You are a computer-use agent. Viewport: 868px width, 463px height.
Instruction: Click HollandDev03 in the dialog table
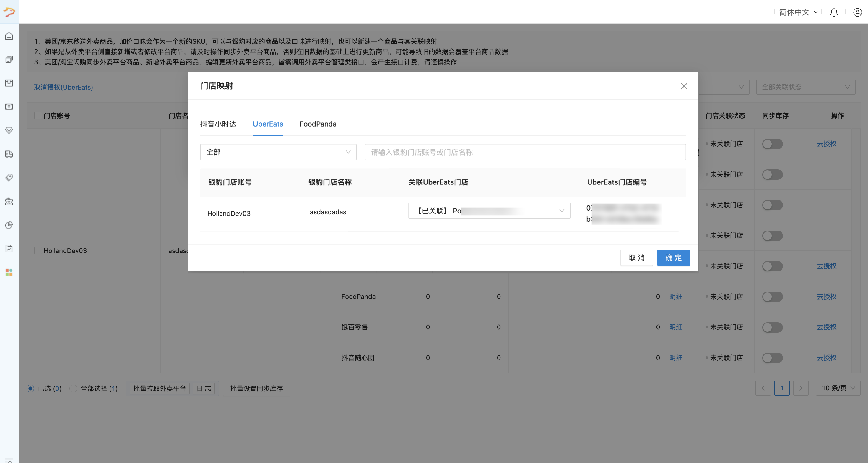[x=229, y=213]
